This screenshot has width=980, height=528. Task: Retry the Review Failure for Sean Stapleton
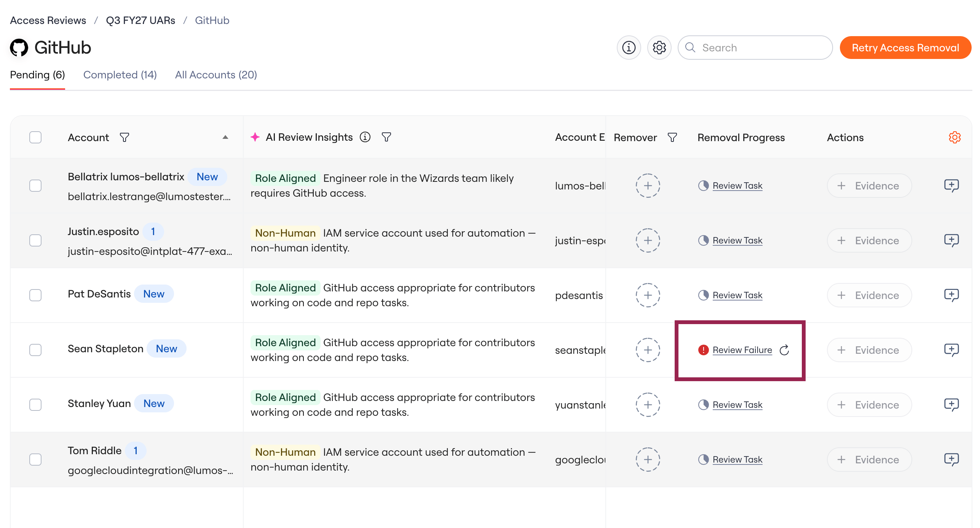(784, 350)
